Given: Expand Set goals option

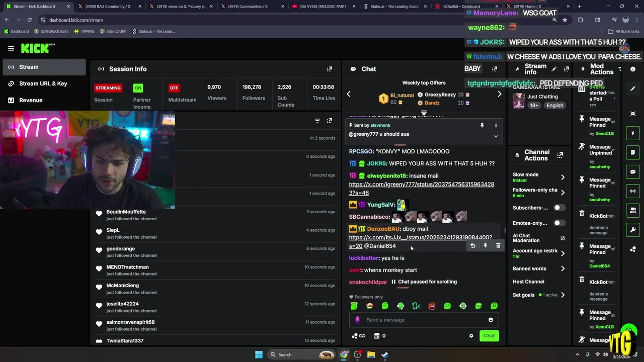Looking at the screenshot, I should pos(562,295).
